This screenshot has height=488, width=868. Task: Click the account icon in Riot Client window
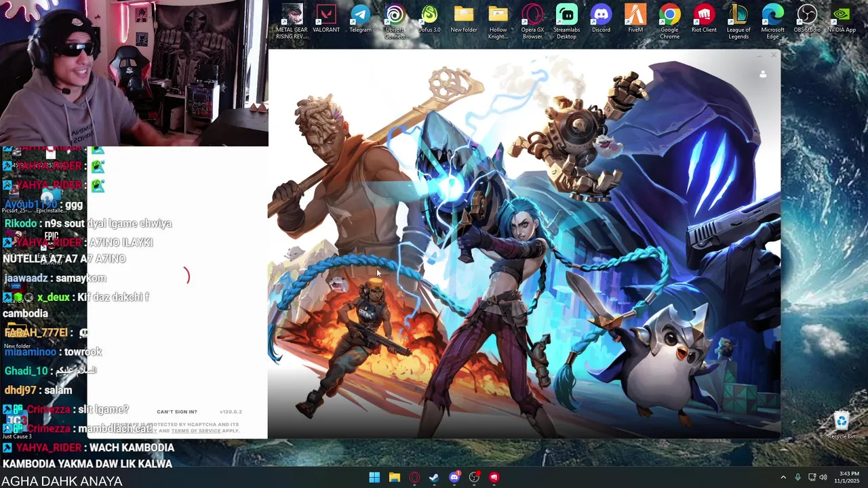tap(763, 74)
